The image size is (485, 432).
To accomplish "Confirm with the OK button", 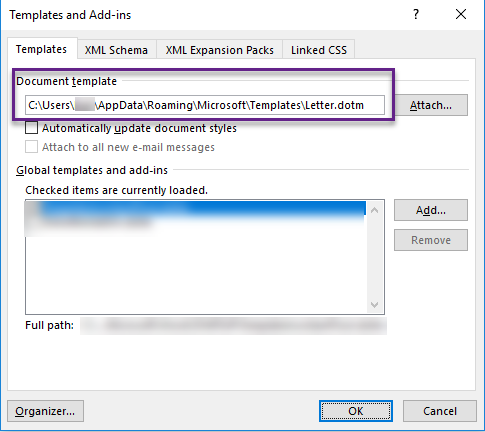I will 356,411.
